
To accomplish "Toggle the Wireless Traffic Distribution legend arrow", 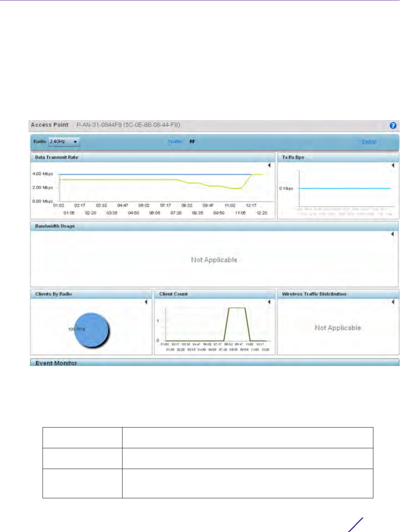I will pos(393,302).
